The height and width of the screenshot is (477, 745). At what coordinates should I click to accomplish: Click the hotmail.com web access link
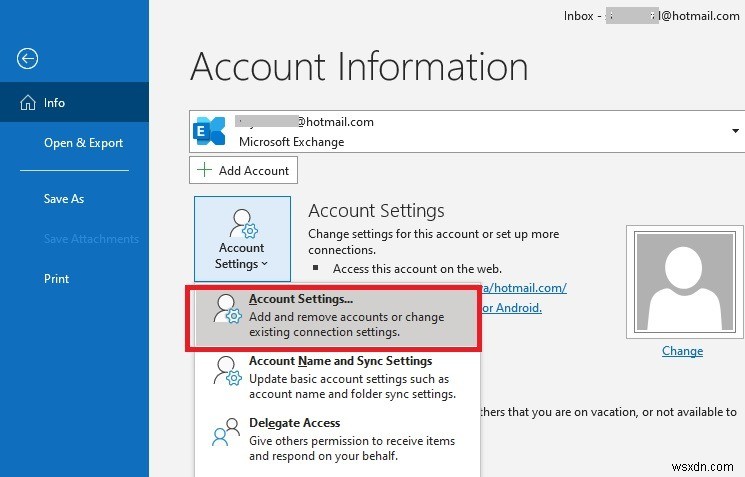(524, 288)
